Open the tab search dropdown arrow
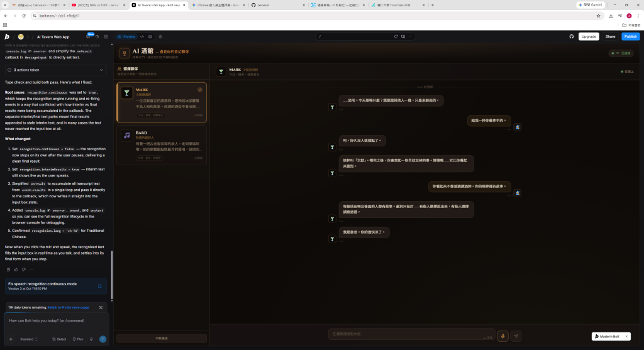Screen dimensions: 644x350 point(4,5)
